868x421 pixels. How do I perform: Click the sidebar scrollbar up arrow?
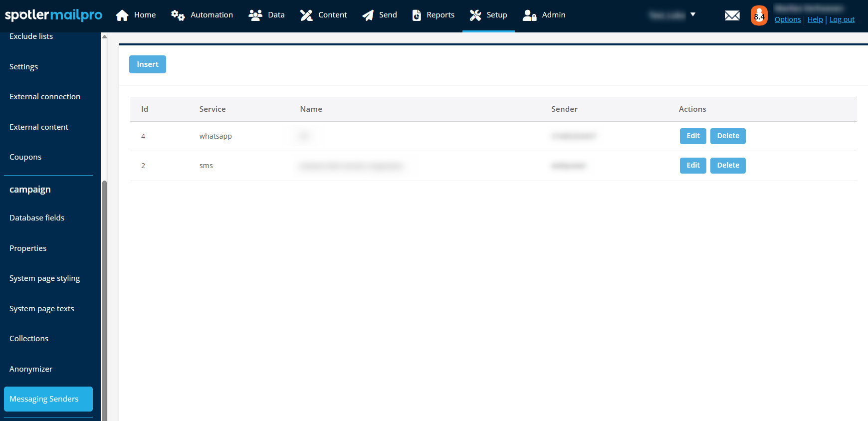tap(104, 36)
